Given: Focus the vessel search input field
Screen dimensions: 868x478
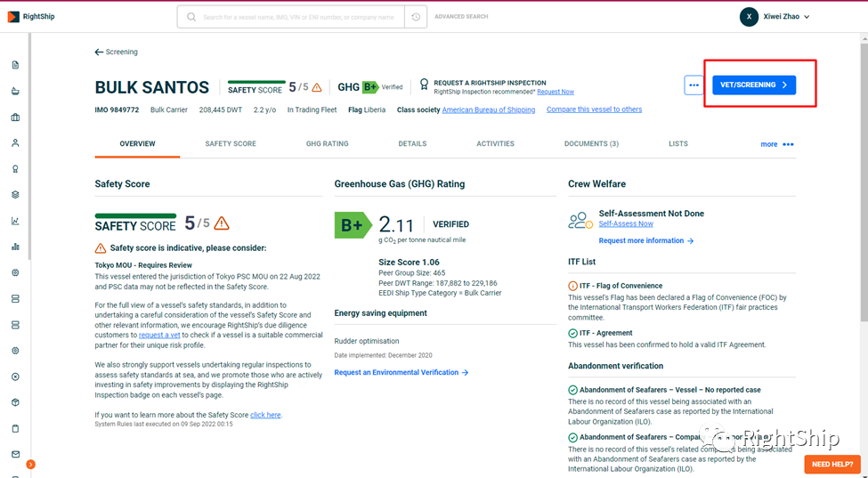Looking at the screenshot, I should coord(298,17).
